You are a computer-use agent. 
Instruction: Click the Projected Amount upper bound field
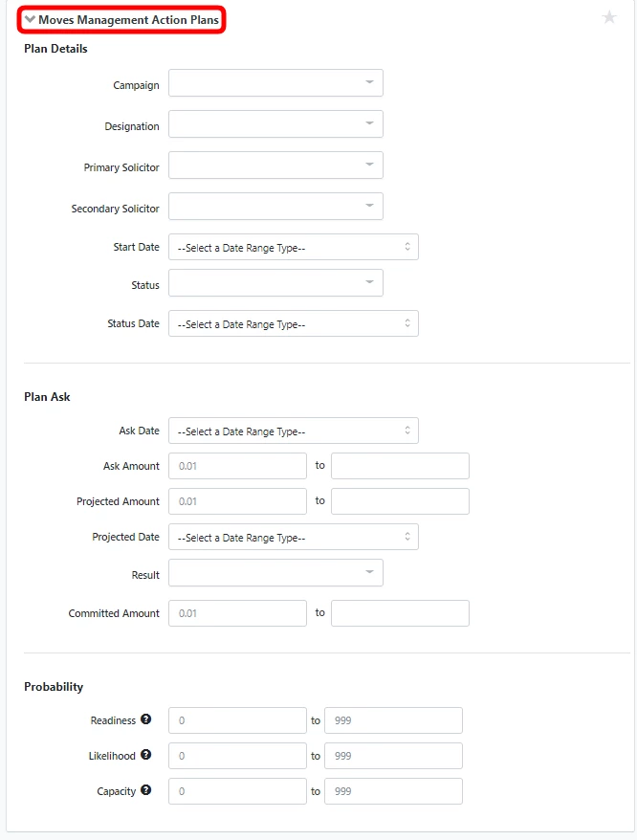400,500
